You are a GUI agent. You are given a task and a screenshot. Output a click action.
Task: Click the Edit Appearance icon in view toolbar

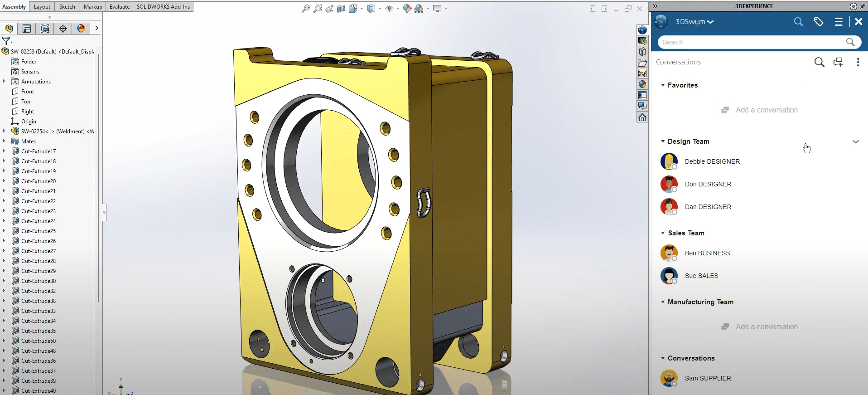[x=407, y=9]
